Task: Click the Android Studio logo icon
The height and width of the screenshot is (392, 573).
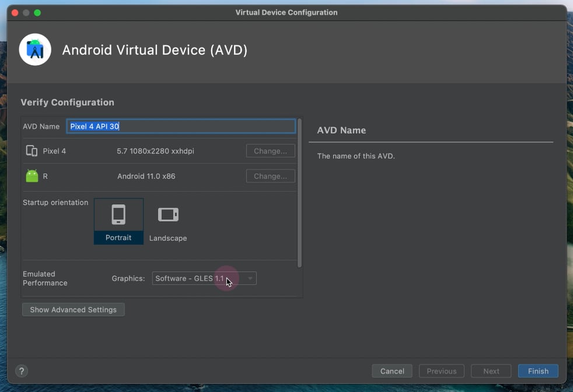Action: 35,50
